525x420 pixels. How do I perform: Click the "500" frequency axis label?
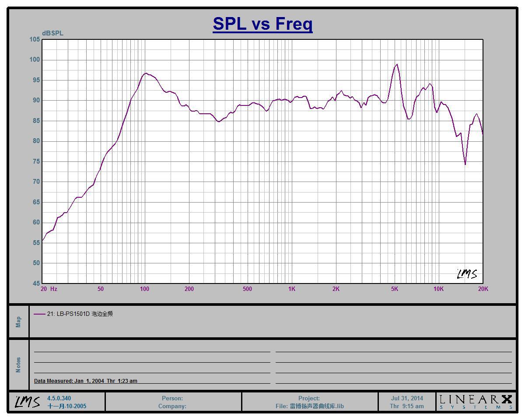(x=247, y=289)
